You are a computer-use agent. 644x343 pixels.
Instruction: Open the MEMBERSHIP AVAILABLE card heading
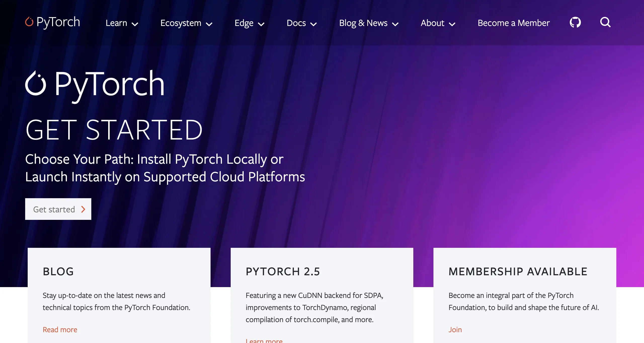(518, 271)
